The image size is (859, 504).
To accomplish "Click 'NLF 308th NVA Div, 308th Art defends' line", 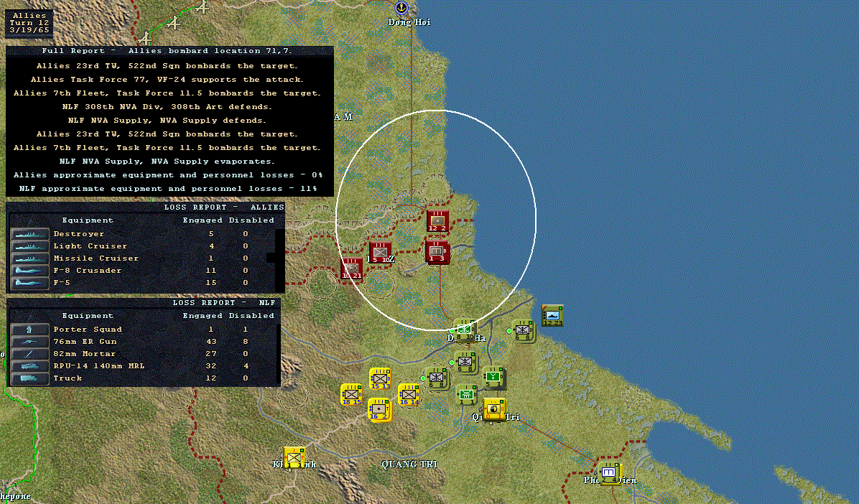I will [167, 107].
